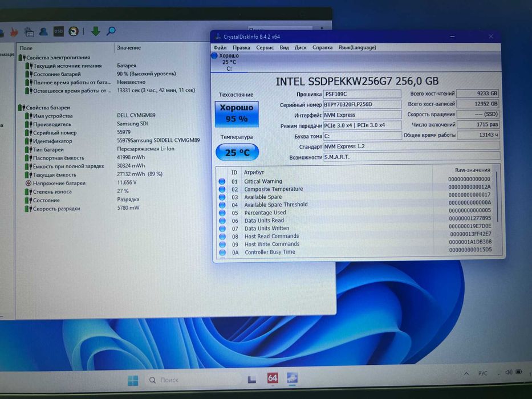The width and height of the screenshot is (532, 399).
Task: Click the Число включений value 1715 раз
Action: 478,124
